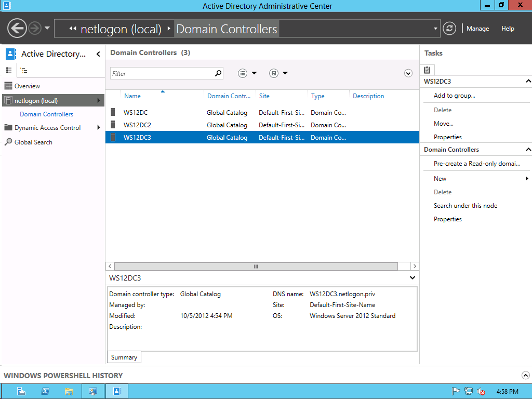Open Domain Controllers link in navigation
This screenshot has width=532, height=399.
pyautogui.click(x=46, y=114)
